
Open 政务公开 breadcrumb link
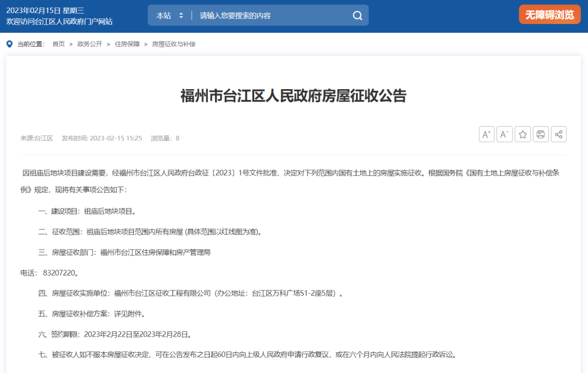(90, 44)
